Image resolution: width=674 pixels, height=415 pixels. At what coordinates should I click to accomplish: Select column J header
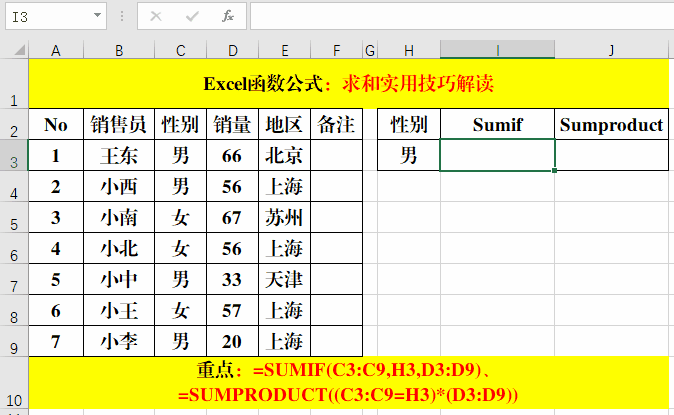[611, 50]
